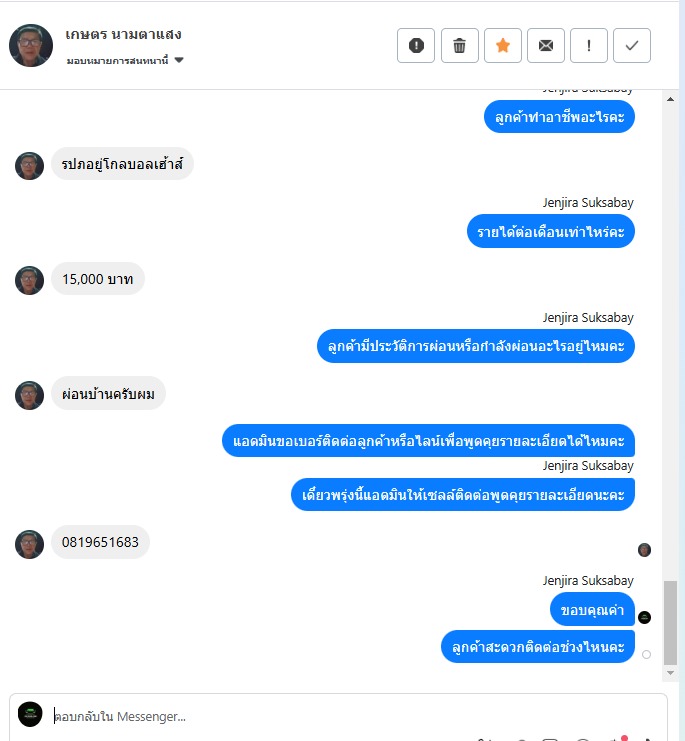Click the small page avatar beside the thank-you message
Image resolution: width=685 pixels, height=741 pixels.
coord(644,617)
